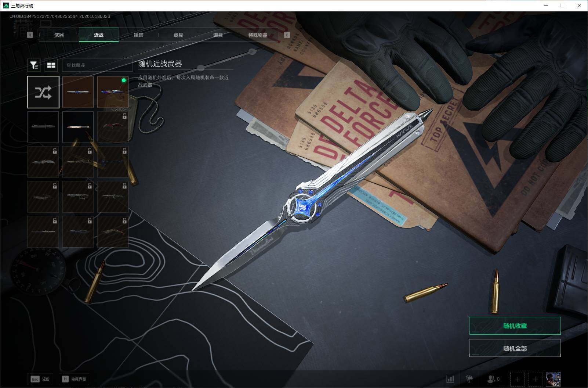Screen dimensions: 588x388
Task: Click the first empty squad slot plus
Action: tap(517, 379)
